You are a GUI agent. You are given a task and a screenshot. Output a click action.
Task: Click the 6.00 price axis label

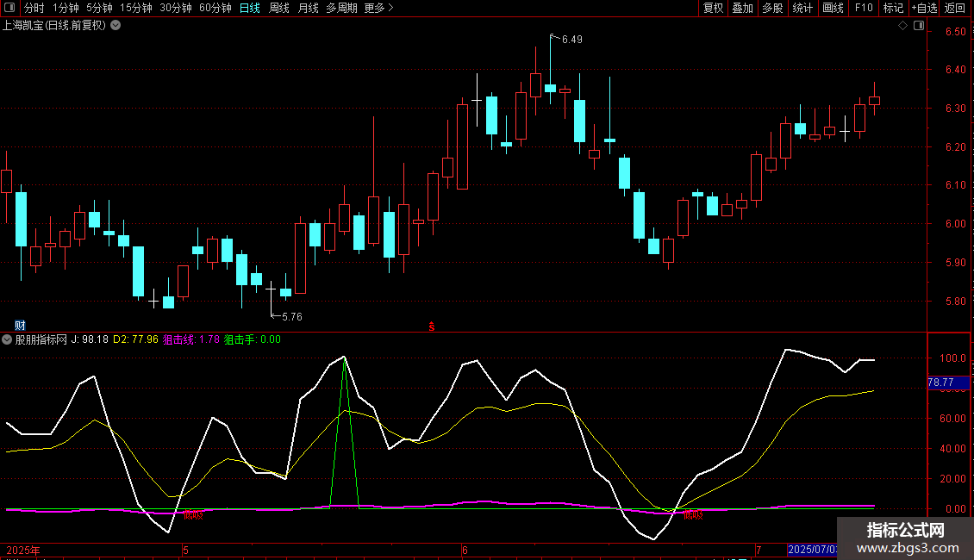(955, 224)
